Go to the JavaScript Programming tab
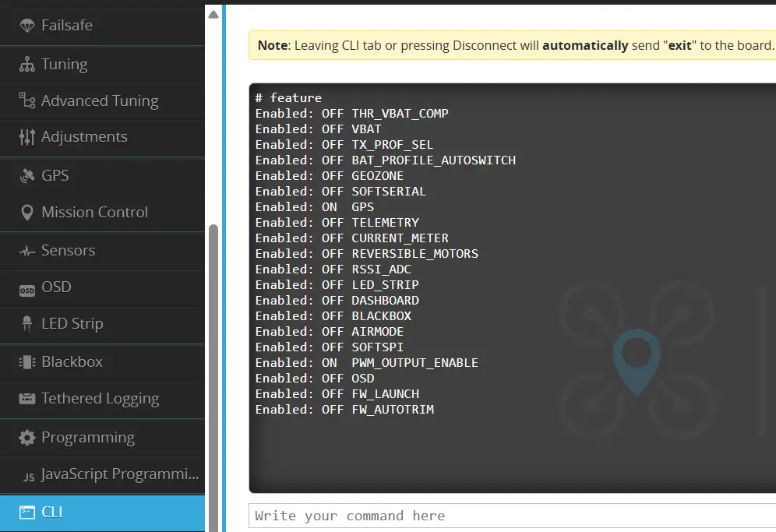This screenshot has height=532, width=776. tap(102, 474)
